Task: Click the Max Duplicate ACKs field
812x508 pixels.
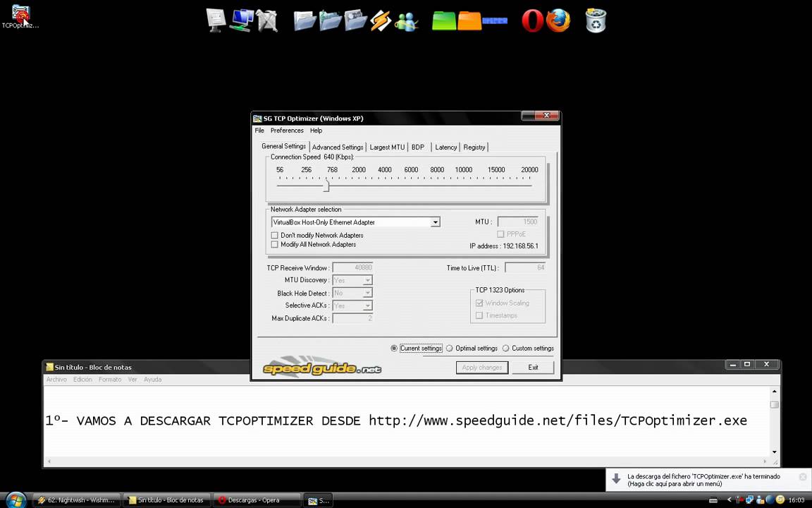Action: tap(352, 318)
